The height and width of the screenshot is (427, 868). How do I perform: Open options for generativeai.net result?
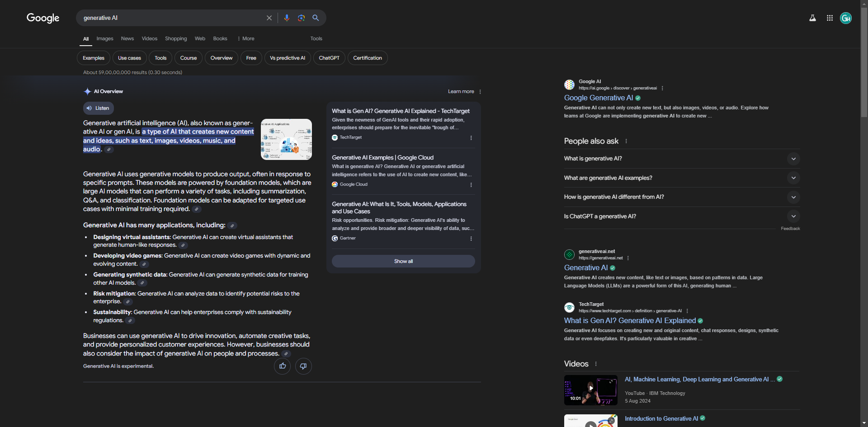coord(628,258)
